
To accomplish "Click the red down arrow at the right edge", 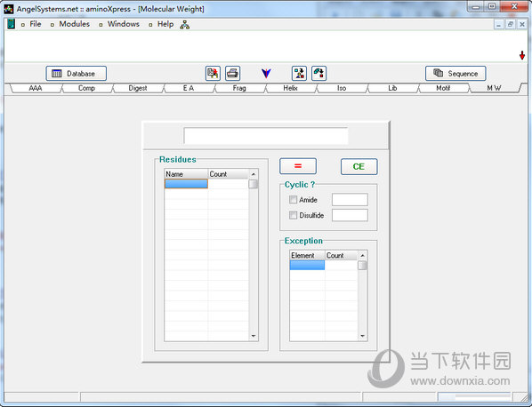I will click(x=522, y=55).
